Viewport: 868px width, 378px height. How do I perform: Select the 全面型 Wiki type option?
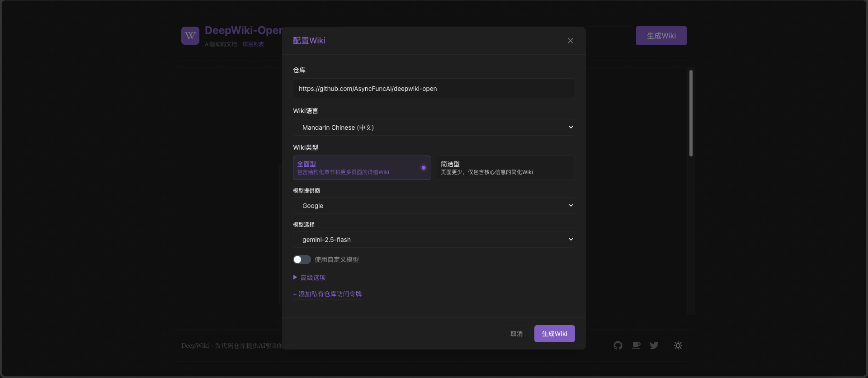pyautogui.click(x=362, y=168)
